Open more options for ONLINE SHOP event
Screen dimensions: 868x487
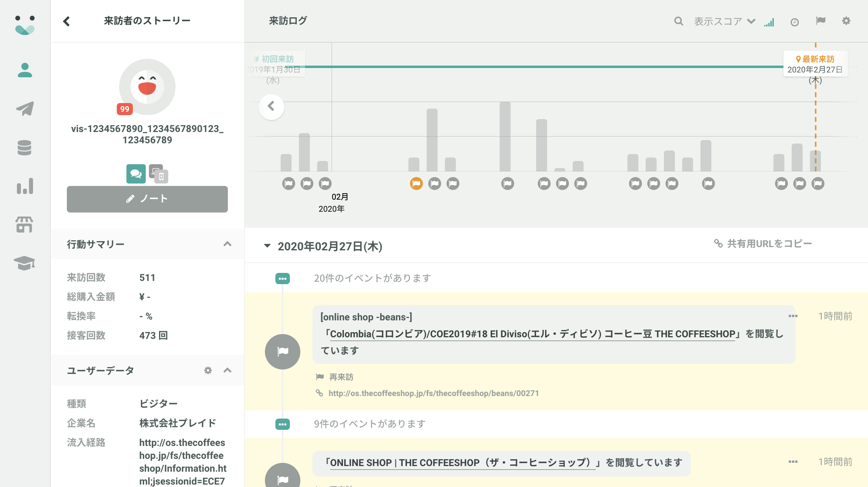(x=793, y=462)
